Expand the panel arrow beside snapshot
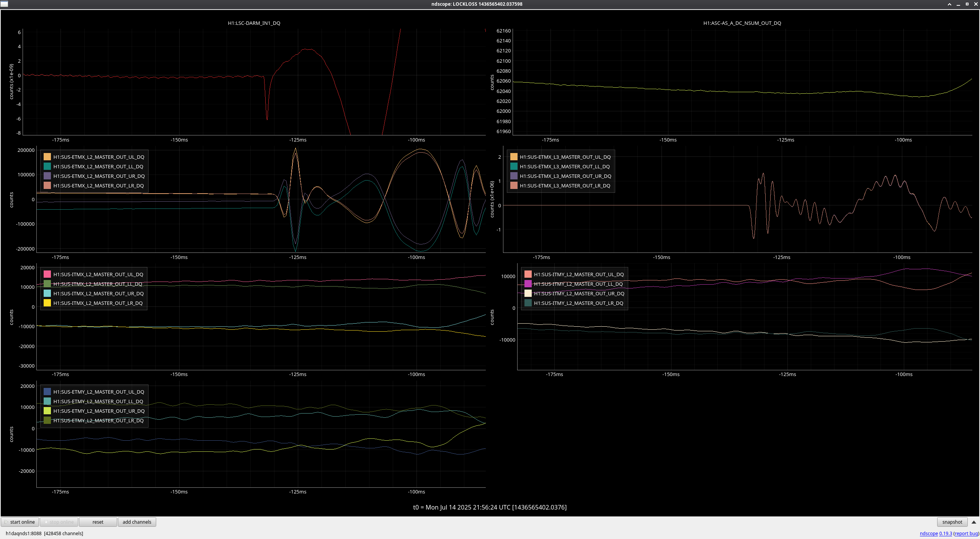The width and height of the screenshot is (980, 539). [973, 522]
